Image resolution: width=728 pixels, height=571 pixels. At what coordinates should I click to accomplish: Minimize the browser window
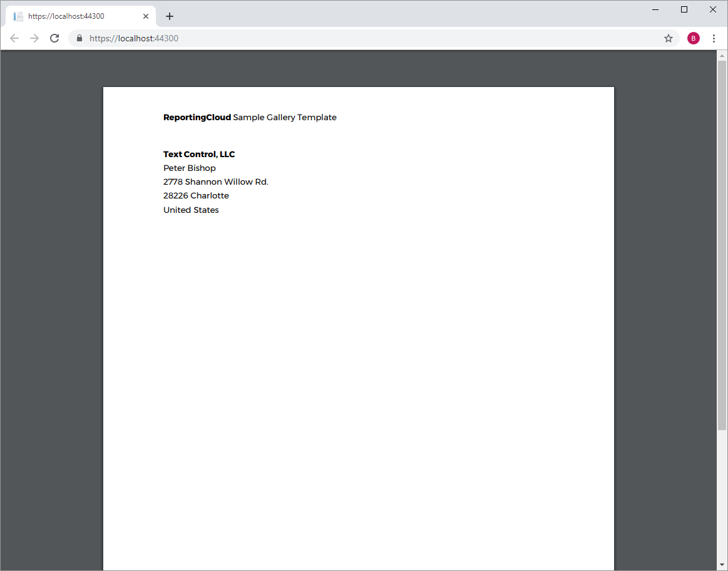pyautogui.click(x=655, y=10)
